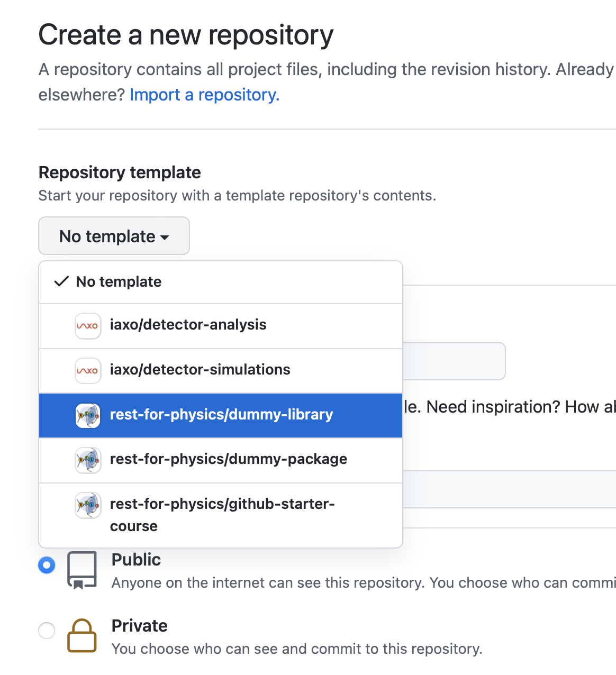Image resolution: width=616 pixels, height=675 pixels.
Task: Select the checked No template option
Action: [x=221, y=282]
